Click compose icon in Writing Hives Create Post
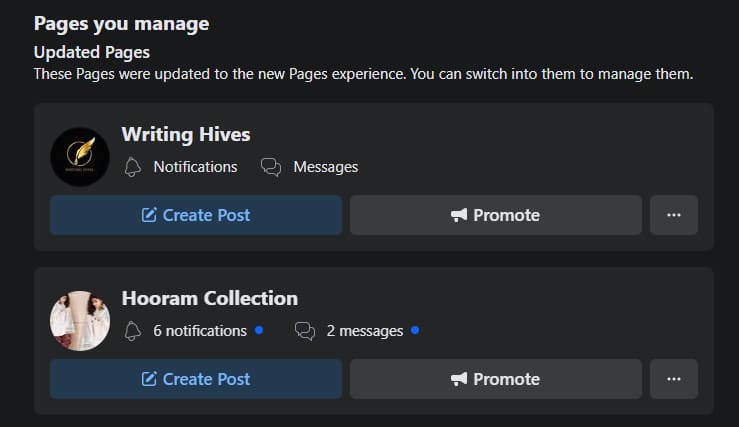 [149, 215]
